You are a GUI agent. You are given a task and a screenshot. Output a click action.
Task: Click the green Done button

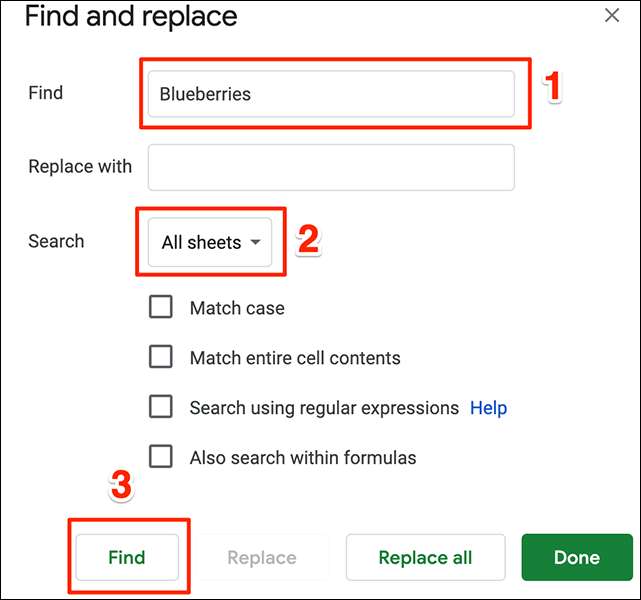[x=576, y=558]
